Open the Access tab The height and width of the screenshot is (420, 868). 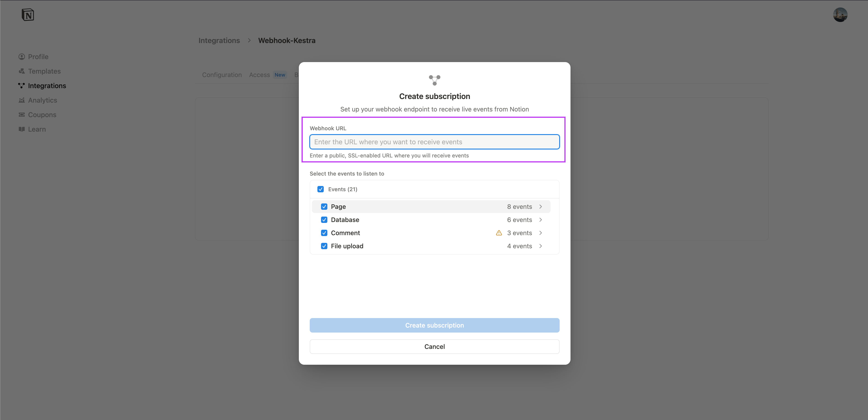click(x=259, y=75)
